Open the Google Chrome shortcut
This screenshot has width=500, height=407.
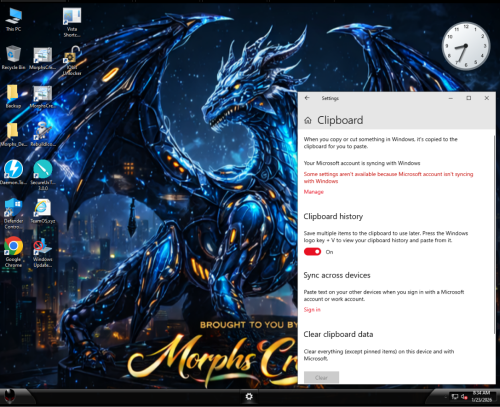[x=13, y=251]
